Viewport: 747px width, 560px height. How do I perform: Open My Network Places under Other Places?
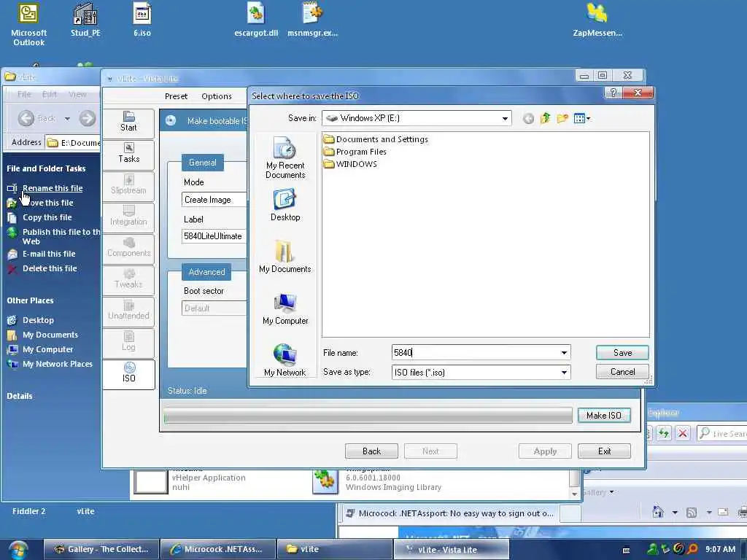(x=57, y=364)
